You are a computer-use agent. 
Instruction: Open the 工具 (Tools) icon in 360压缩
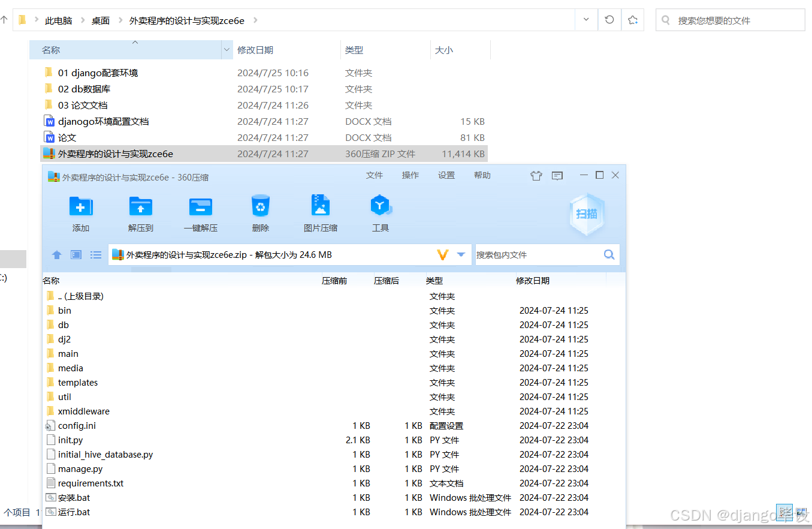click(x=381, y=205)
